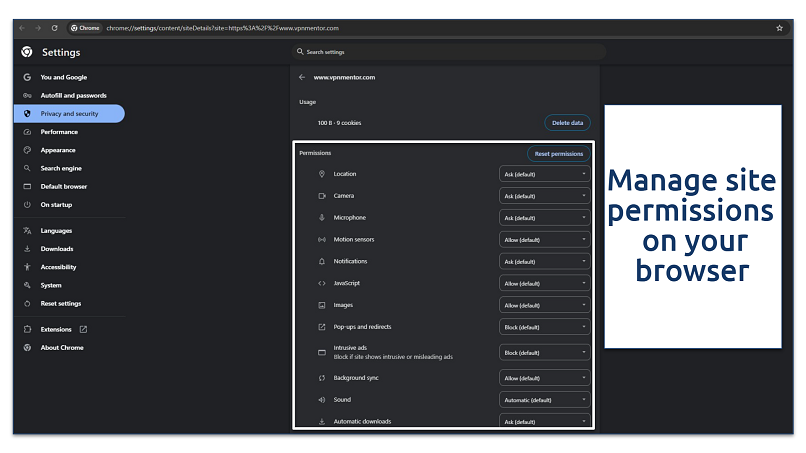The width and height of the screenshot is (806, 453).
Task: Open Privacy and security settings section
Action: click(x=69, y=114)
